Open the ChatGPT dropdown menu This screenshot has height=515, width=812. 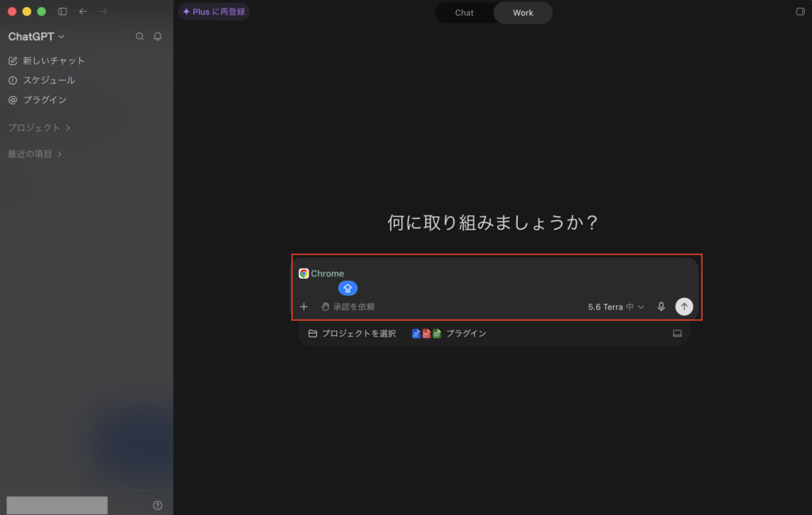(x=36, y=36)
